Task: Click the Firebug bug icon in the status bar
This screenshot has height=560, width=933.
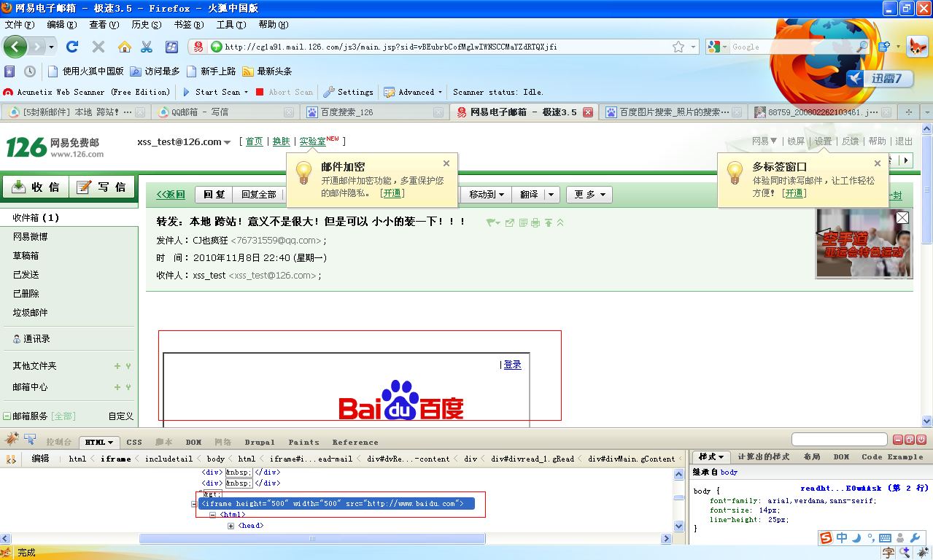Action: click(922, 553)
